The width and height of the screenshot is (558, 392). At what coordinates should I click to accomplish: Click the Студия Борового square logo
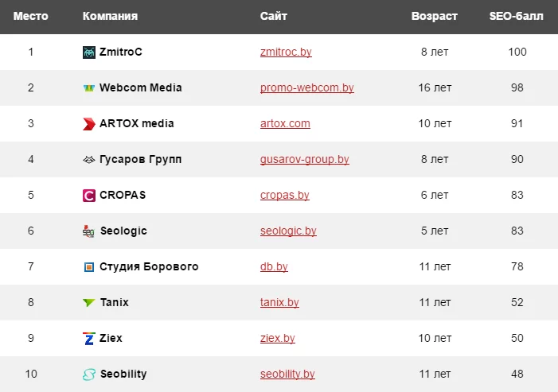(89, 267)
